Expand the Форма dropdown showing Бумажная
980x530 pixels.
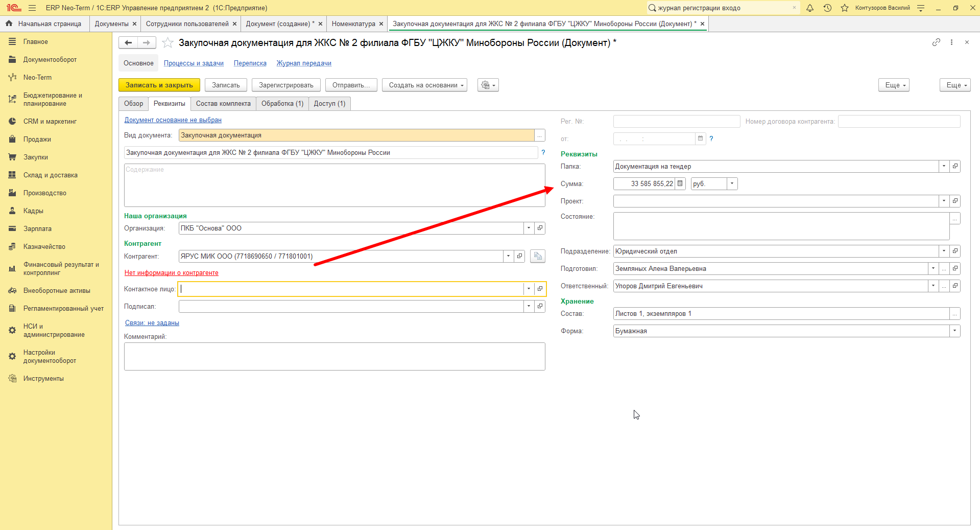954,331
